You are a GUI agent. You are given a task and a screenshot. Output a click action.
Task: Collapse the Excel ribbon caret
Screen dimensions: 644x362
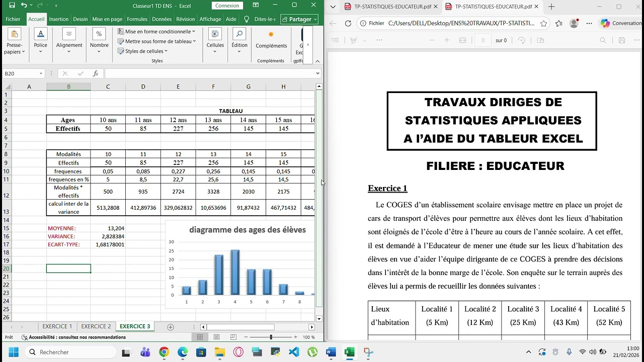[x=317, y=61]
